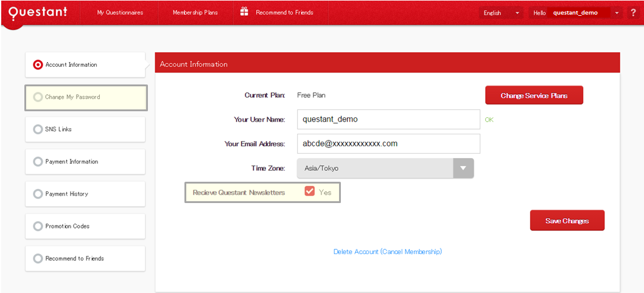Screen dimensions: 644x293
Task: Click the Save Changes button
Action: 567,221
